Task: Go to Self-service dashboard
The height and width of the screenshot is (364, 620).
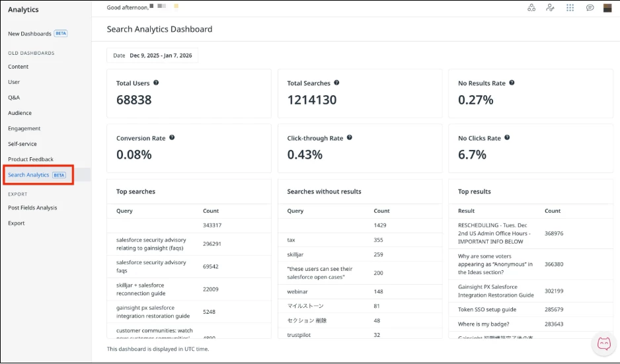Action: (x=22, y=144)
